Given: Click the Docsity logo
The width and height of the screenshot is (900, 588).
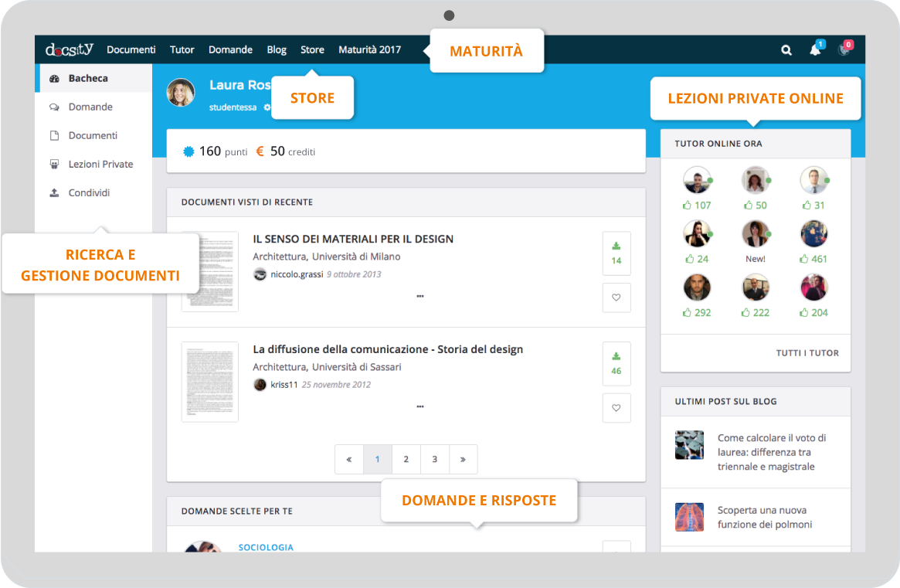Looking at the screenshot, I should 70,49.
